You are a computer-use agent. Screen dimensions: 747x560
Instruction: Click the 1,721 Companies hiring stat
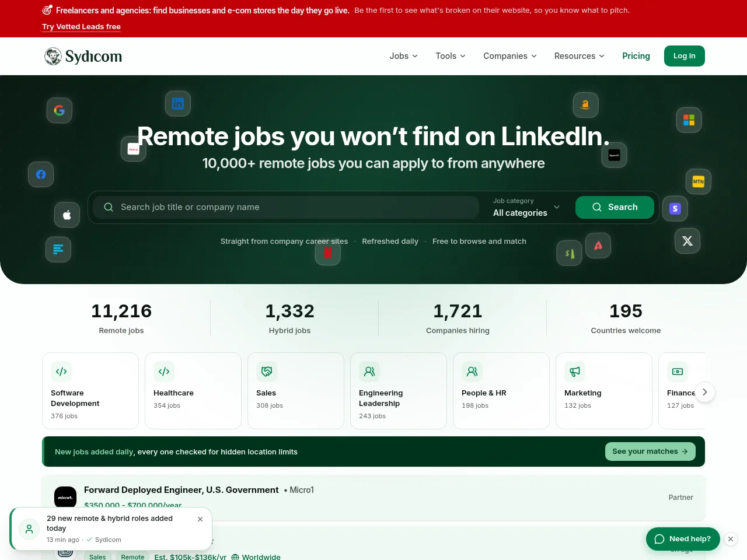[458, 318]
